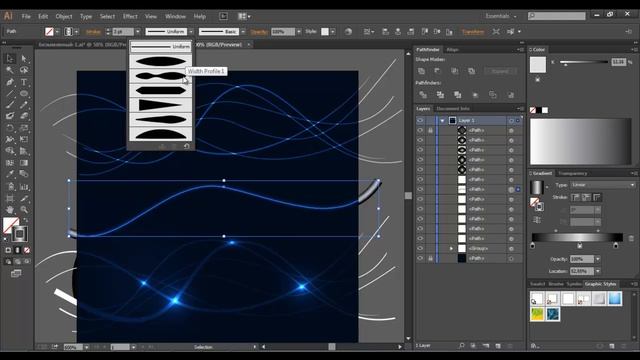Open the graphic Style dropdown
The image size is (640, 360).
[333, 31]
